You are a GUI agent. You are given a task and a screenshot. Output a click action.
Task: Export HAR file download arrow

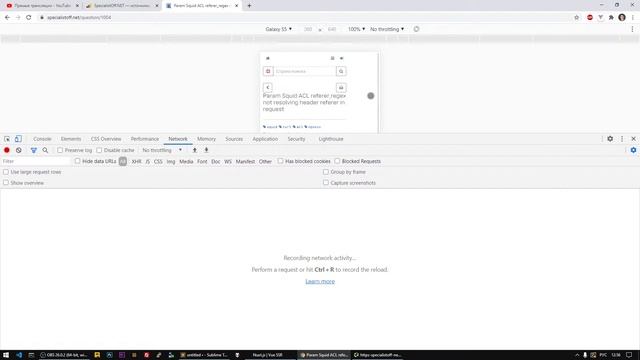pyautogui.click(x=207, y=150)
